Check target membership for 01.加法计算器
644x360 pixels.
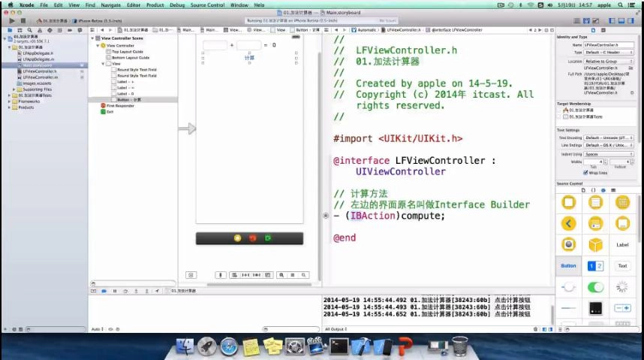560,110
